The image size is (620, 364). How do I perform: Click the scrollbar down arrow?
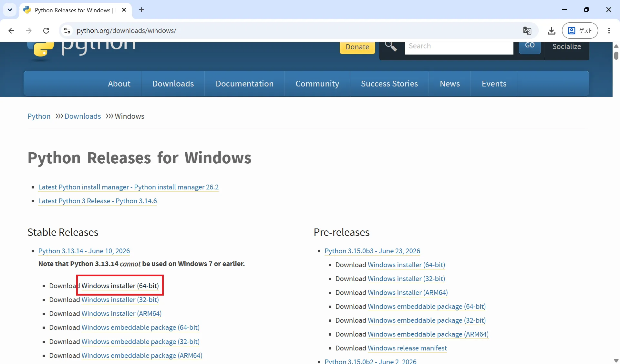coord(616,360)
